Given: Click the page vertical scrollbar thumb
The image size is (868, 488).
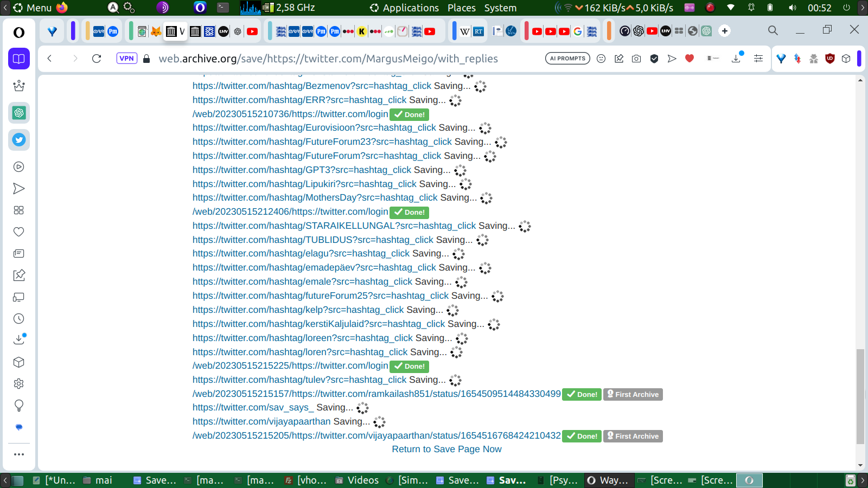Looking at the screenshot, I should (x=860, y=397).
